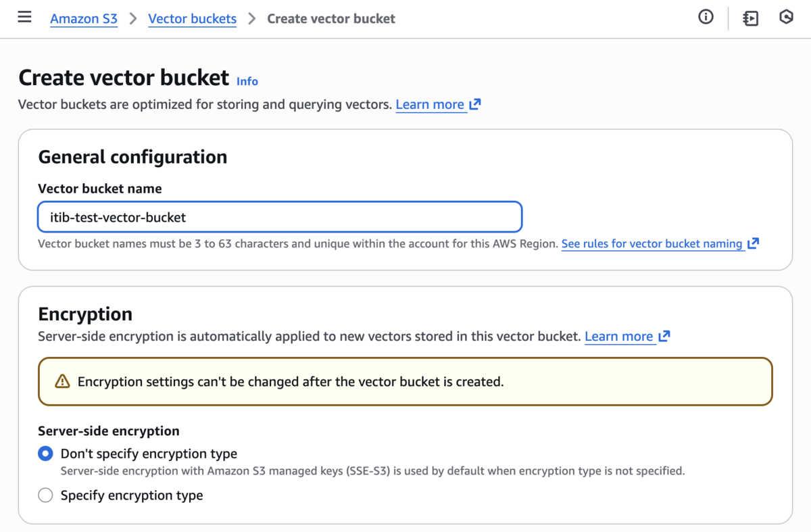Select Specify encryption type radio button

45,495
